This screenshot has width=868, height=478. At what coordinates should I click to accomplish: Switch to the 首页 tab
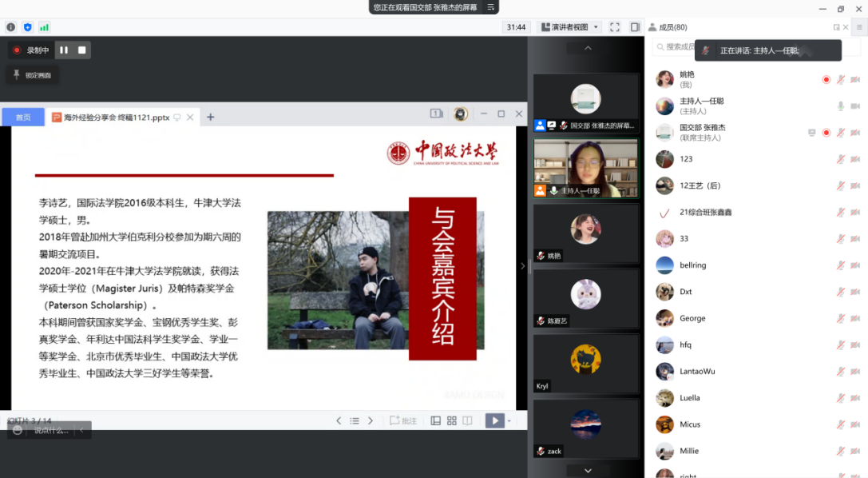(x=23, y=118)
